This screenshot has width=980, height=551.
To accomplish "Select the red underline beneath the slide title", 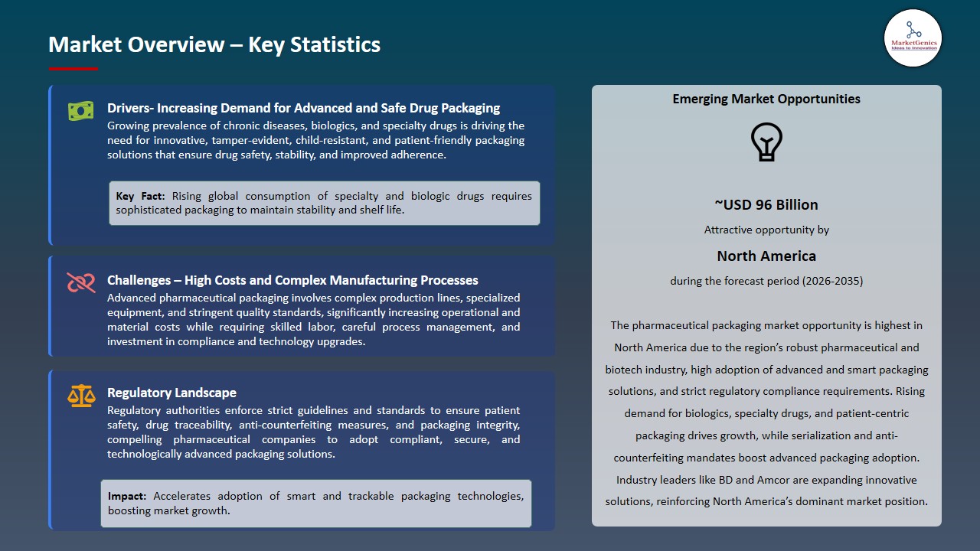I will (x=73, y=66).
